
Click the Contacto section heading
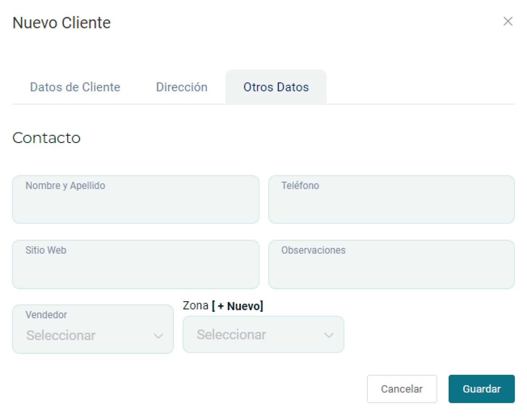pos(46,138)
